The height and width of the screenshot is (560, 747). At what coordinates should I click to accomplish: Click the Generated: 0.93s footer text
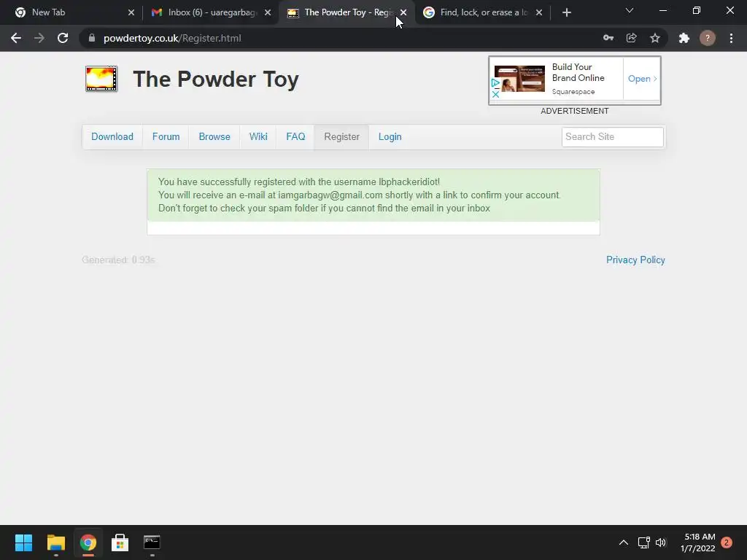tap(119, 260)
